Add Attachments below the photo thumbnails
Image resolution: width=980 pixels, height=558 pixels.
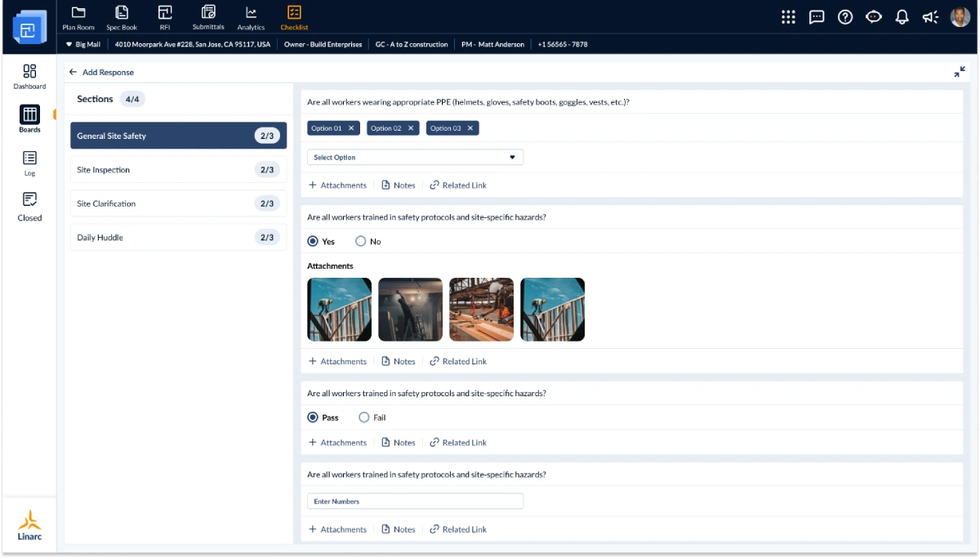337,361
